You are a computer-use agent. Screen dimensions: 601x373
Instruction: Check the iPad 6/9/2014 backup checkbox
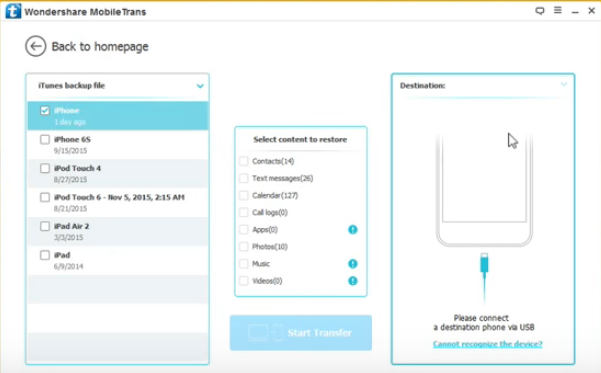pos(45,255)
